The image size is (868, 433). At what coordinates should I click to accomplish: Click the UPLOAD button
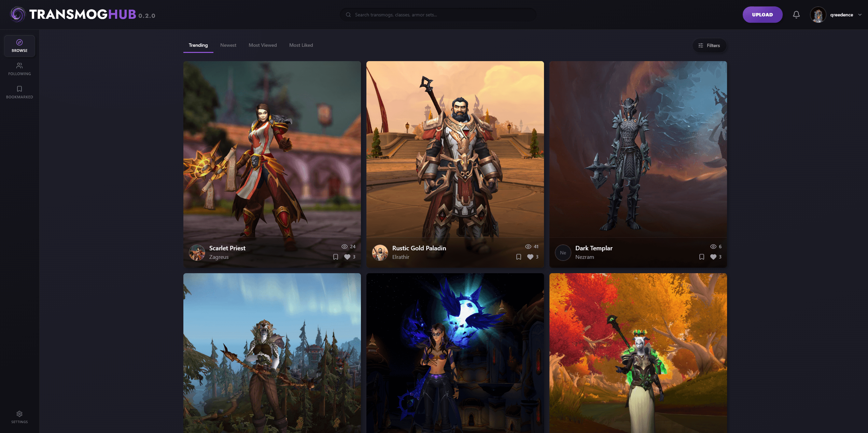pyautogui.click(x=762, y=15)
